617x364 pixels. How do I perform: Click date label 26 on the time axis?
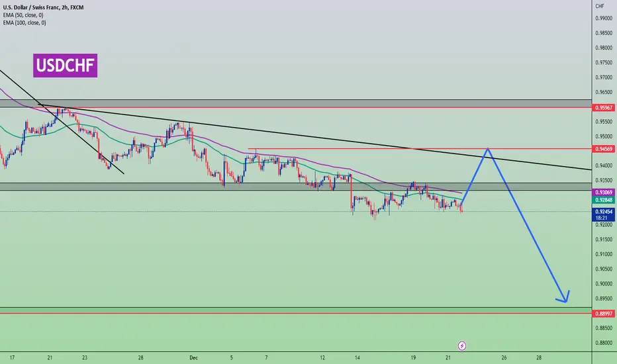point(504,357)
